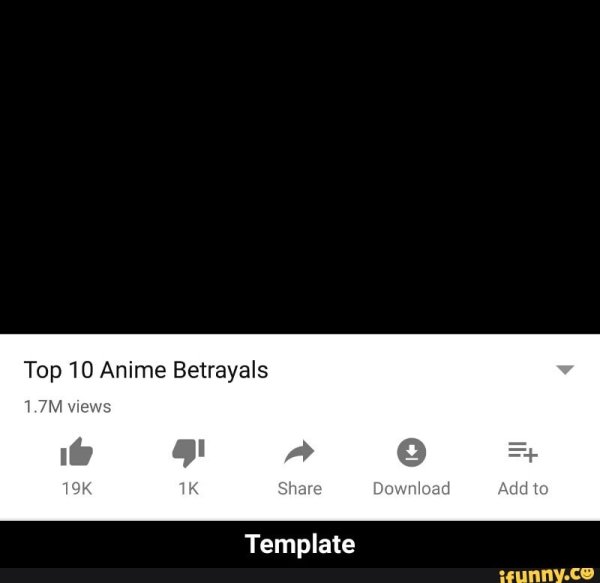
Task: Click the smiley face in ifunny logo
Action: [586, 573]
